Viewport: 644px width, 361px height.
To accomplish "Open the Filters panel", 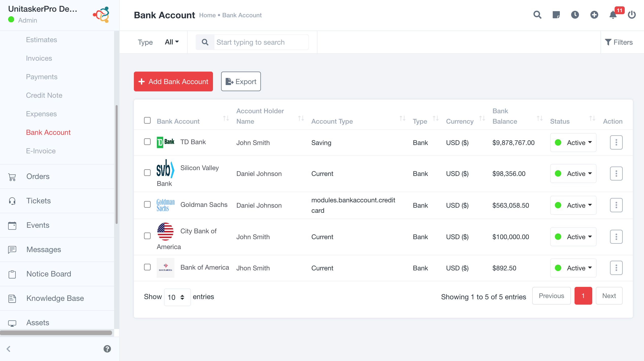I will pos(619,42).
